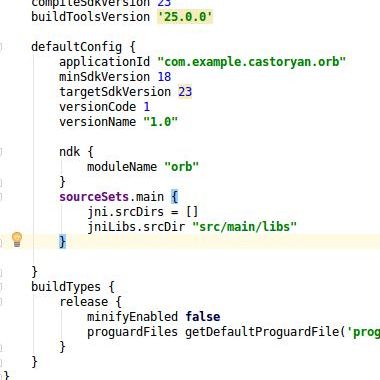Collapse the defaultConfig block fold marker

click(x=1, y=47)
